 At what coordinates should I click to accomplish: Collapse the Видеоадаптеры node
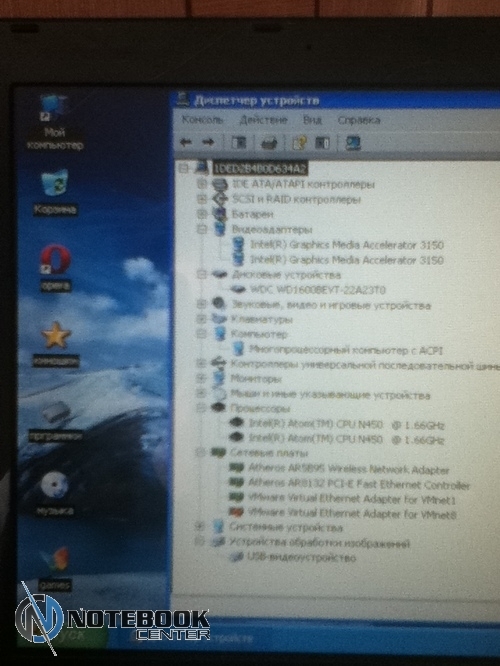tap(202, 229)
